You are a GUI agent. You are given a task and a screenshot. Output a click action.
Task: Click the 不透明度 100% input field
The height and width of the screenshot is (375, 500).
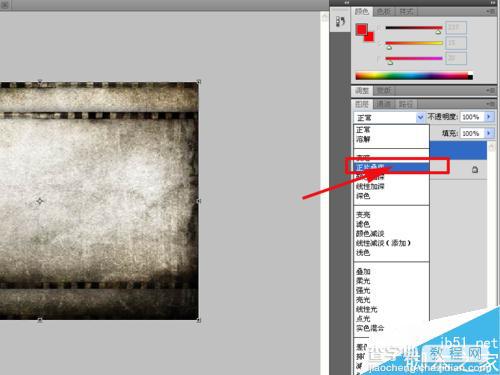(x=472, y=117)
